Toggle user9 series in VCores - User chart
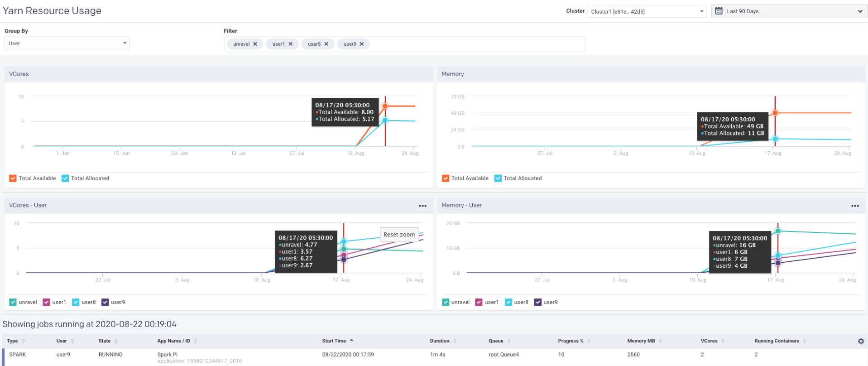Image resolution: width=868 pixels, height=366 pixels. click(105, 302)
